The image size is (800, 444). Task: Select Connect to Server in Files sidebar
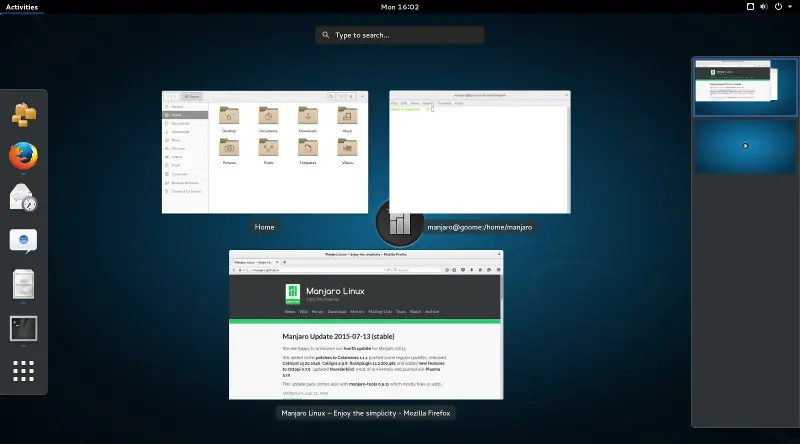pos(185,191)
